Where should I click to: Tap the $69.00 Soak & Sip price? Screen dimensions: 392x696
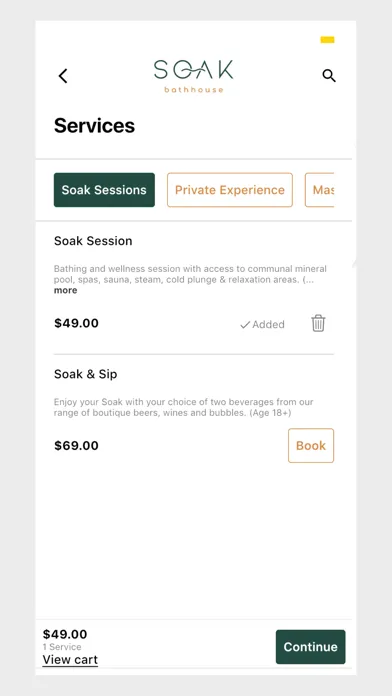tap(76, 446)
